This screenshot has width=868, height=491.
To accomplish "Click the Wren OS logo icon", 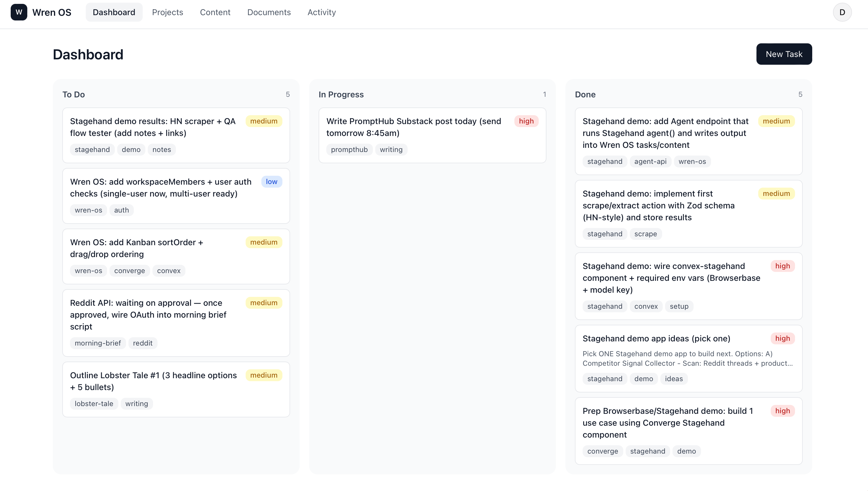I will pyautogui.click(x=19, y=12).
